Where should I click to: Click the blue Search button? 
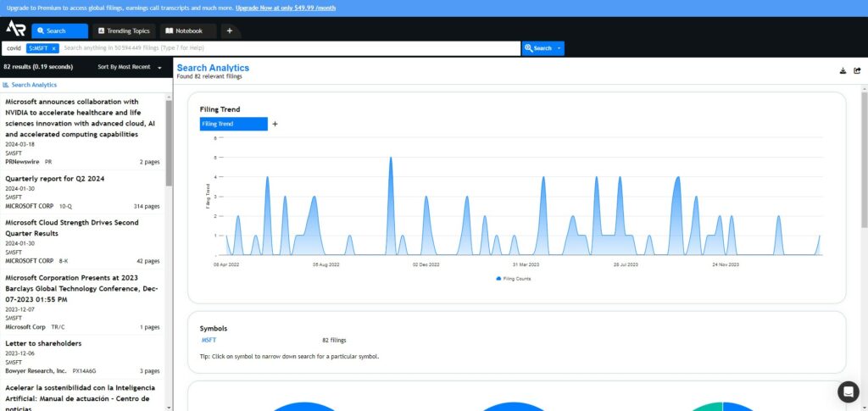[538, 48]
